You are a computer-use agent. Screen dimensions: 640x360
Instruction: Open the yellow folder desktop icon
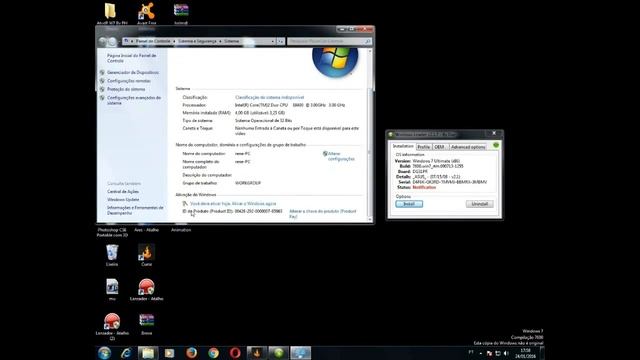coord(111,13)
